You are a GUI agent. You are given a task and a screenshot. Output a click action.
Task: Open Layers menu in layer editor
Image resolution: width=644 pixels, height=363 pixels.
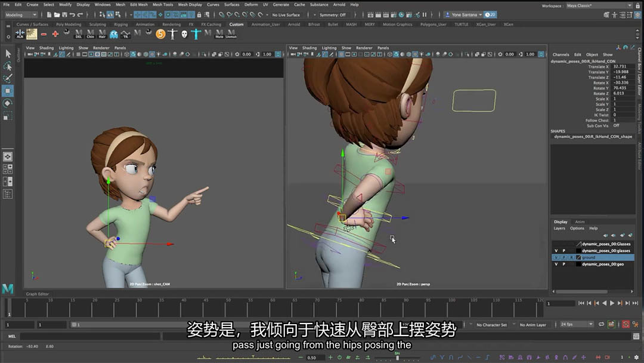[x=559, y=229]
